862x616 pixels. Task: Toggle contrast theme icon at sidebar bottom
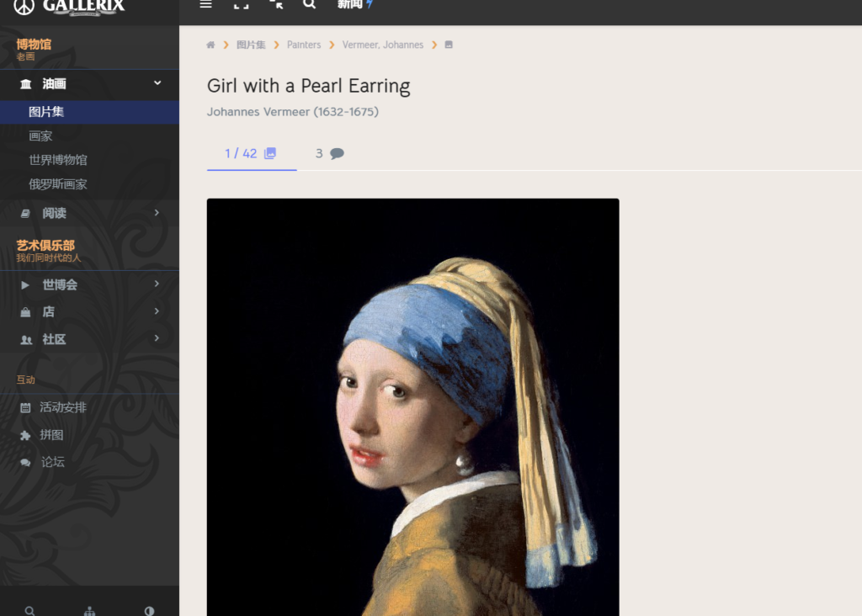click(x=149, y=611)
